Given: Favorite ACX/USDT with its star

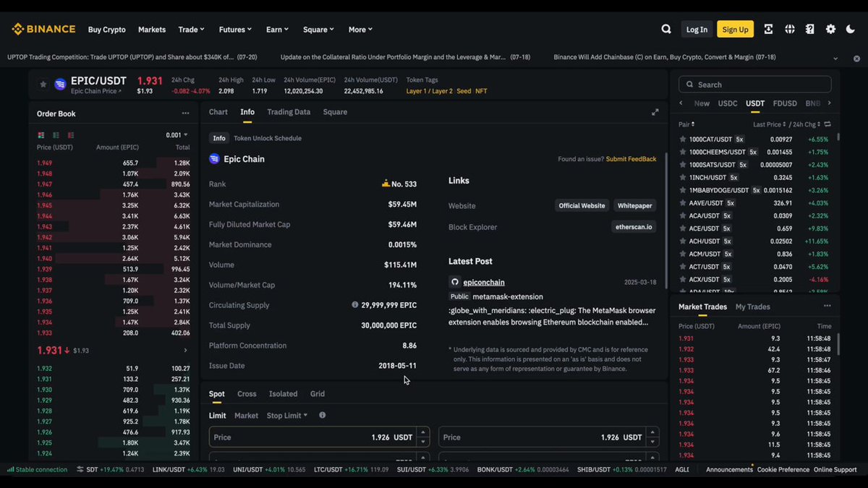Looking at the screenshot, I should tap(682, 280).
